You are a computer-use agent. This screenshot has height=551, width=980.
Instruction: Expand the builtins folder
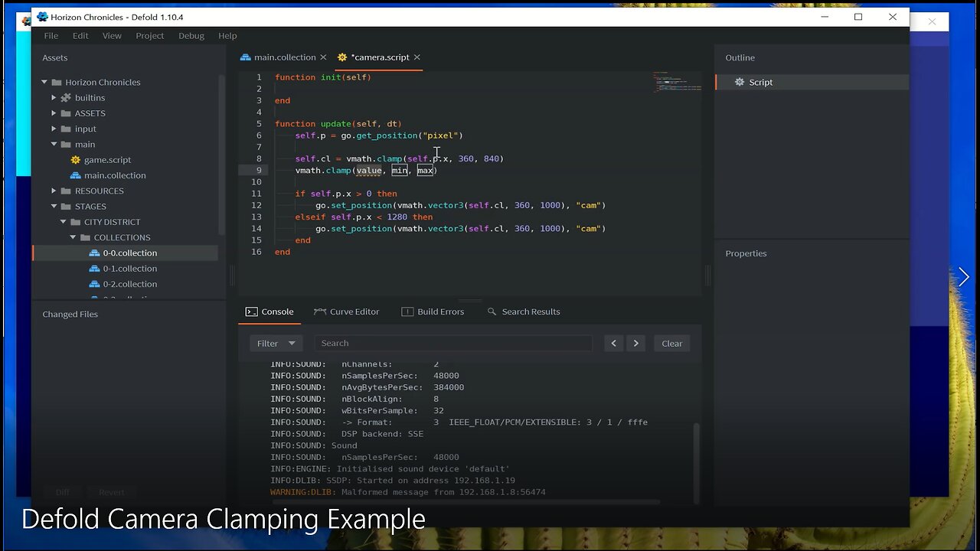point(54,98)
